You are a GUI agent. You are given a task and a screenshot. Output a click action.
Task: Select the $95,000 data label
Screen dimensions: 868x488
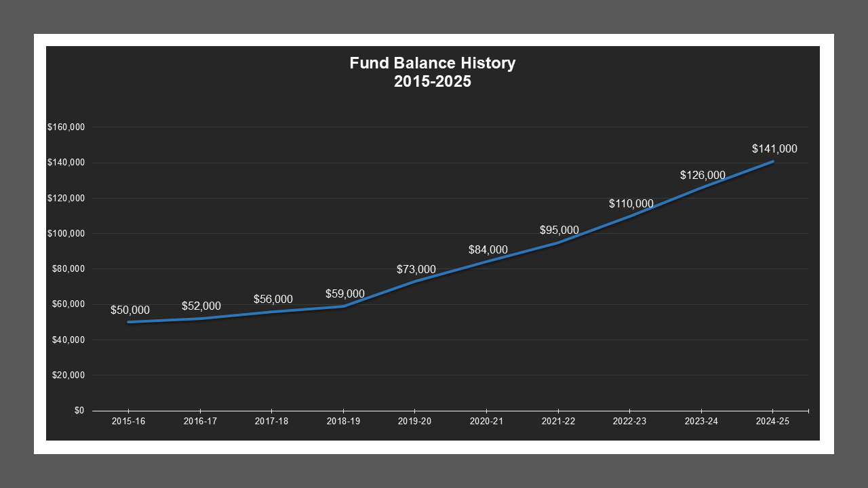(x=559, y=230)
